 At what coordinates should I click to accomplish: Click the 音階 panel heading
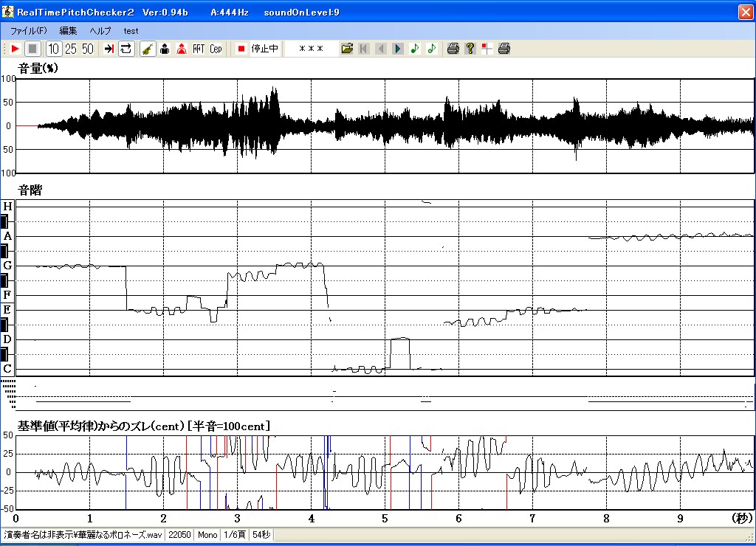(x=30, y=190)
